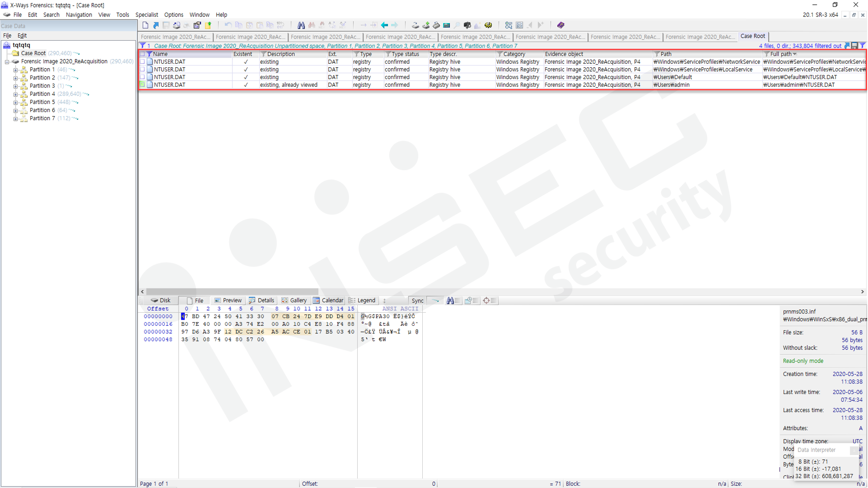Click the binoculars search icon in toolbar
868x488 pixels.
[x=300, y=25]
